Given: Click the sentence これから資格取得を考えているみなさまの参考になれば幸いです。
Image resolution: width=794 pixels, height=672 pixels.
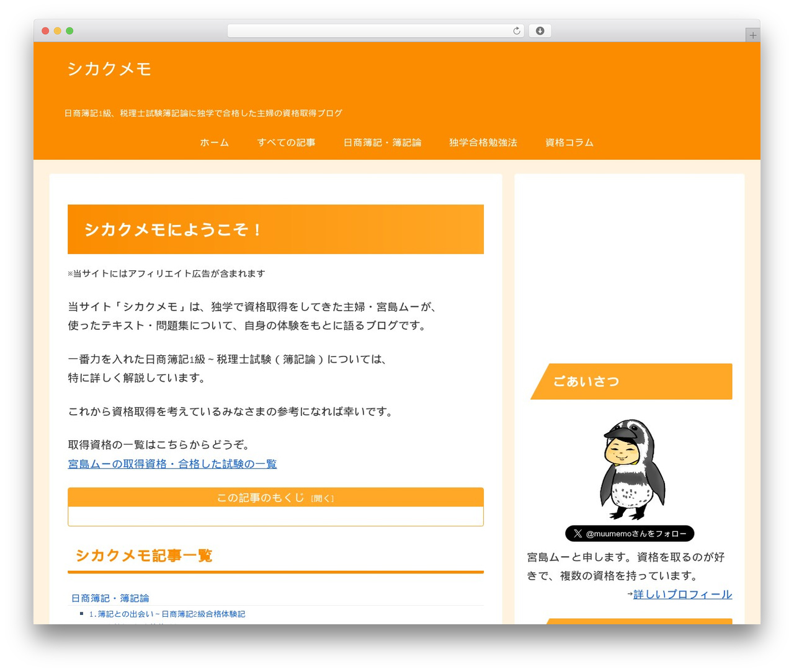Looking at the screenshot, I should click(x=231, y=412).
